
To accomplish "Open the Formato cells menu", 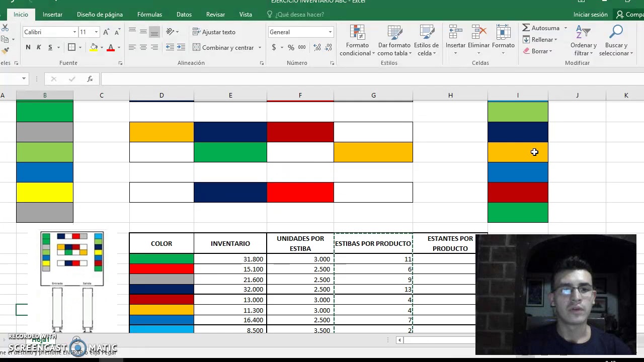I will click(x=503, y=41).
